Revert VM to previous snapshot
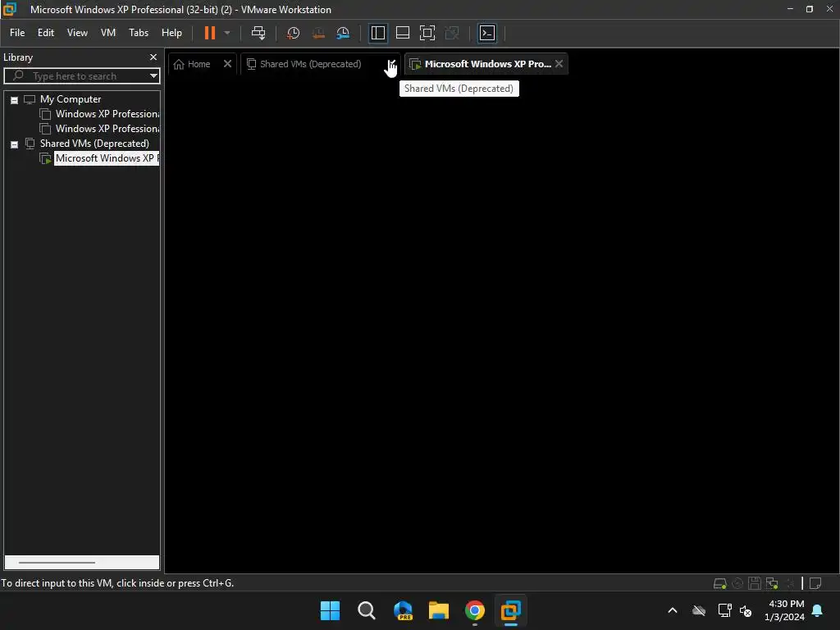 click(318, 33)
